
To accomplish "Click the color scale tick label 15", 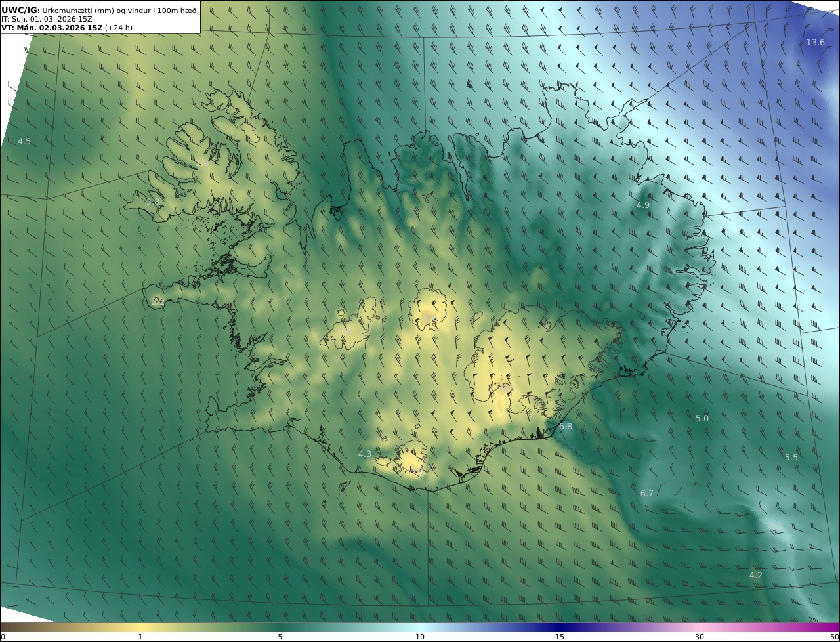I will click(560, 637).
